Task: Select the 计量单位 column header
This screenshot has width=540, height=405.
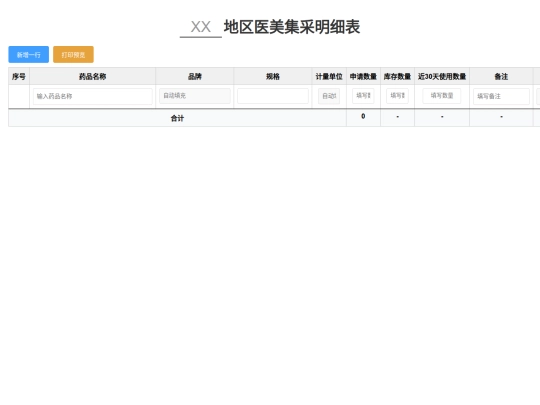Action: 329,76
